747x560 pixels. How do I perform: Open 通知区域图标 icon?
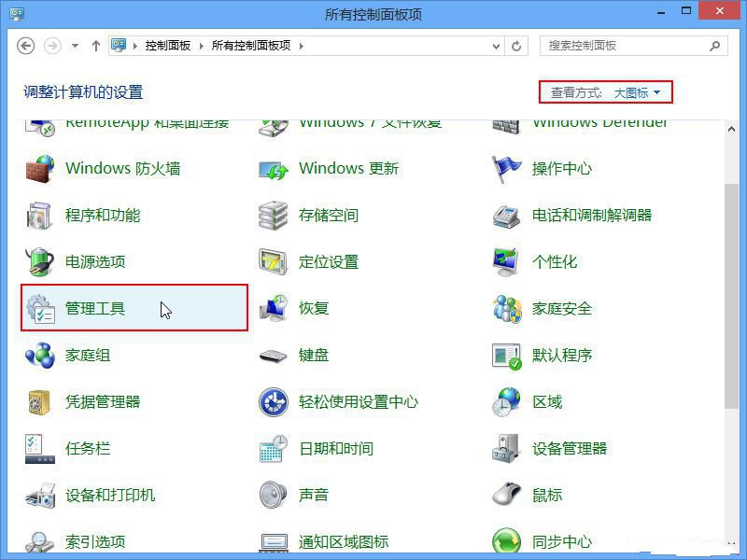tap(274, 543)
